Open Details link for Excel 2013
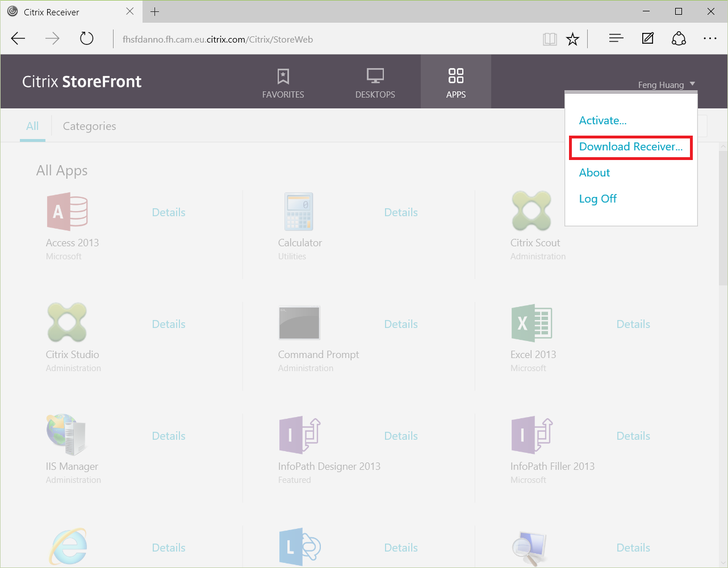This screenshot has width=728, height=568. [x=633, y=324]
